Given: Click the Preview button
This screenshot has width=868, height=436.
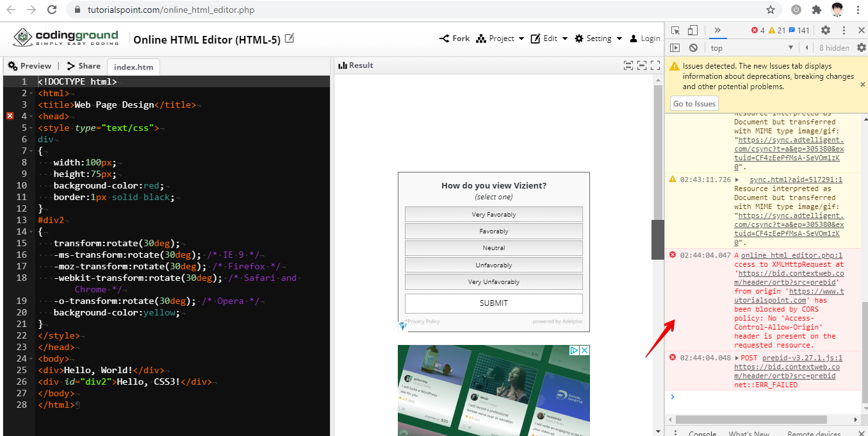Looking at the screenshot, I should [x=29, y=65].
